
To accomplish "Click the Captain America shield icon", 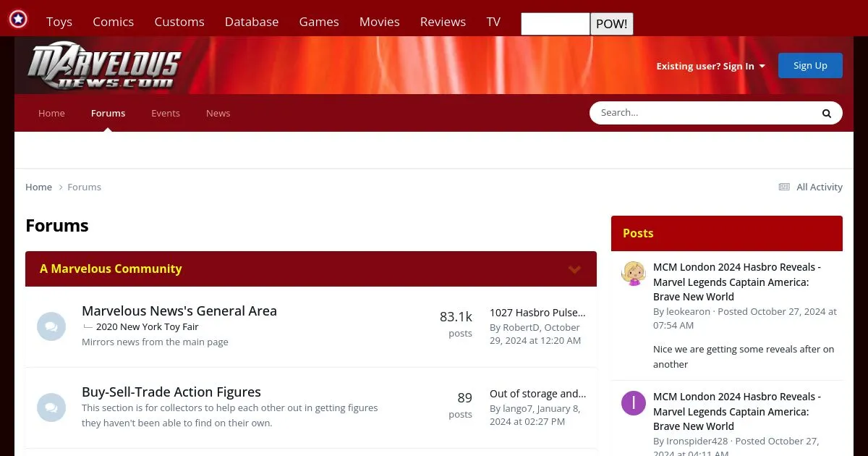I will [18, 19].
